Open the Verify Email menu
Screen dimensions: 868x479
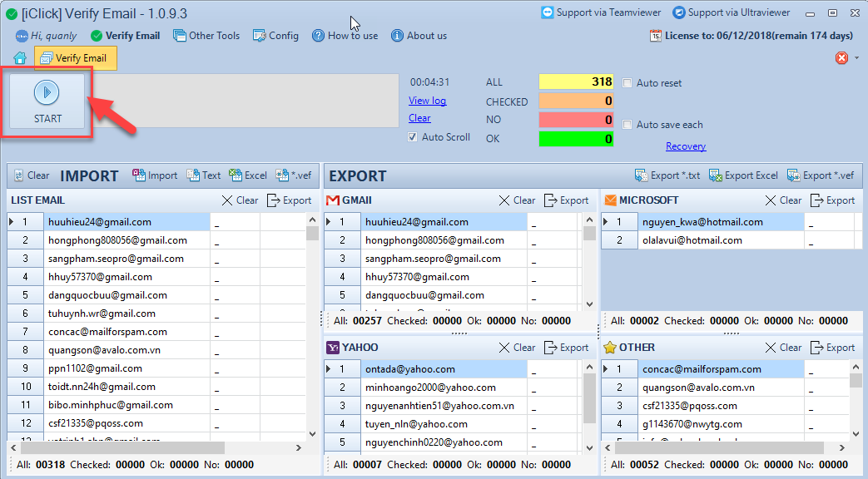point(126,36)
